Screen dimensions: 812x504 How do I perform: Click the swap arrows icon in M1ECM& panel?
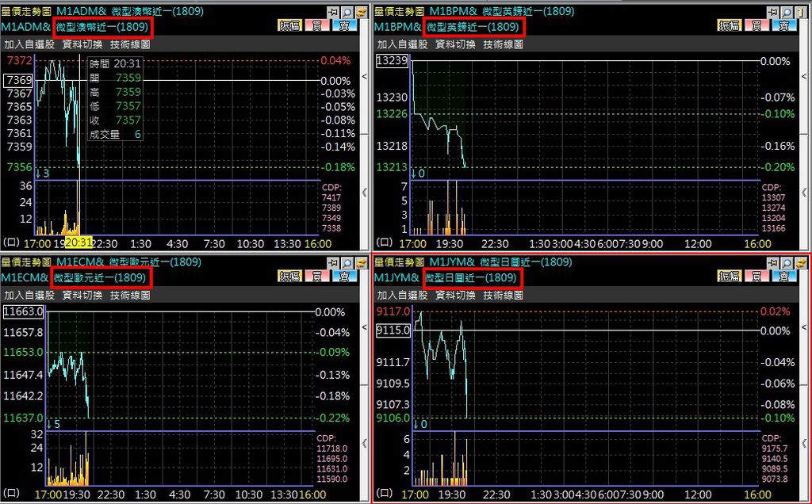[360, 262]
